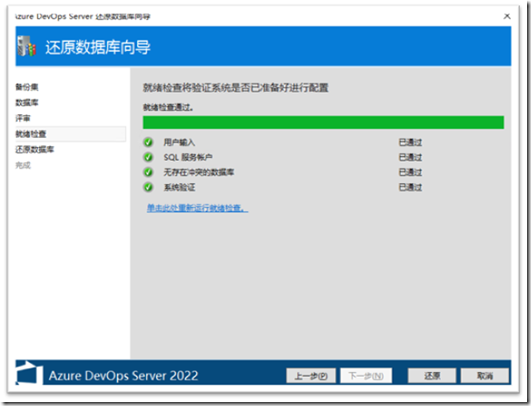Click green check icon beside 用户输入
531x406 pixels.
click(x=148, y=142)
